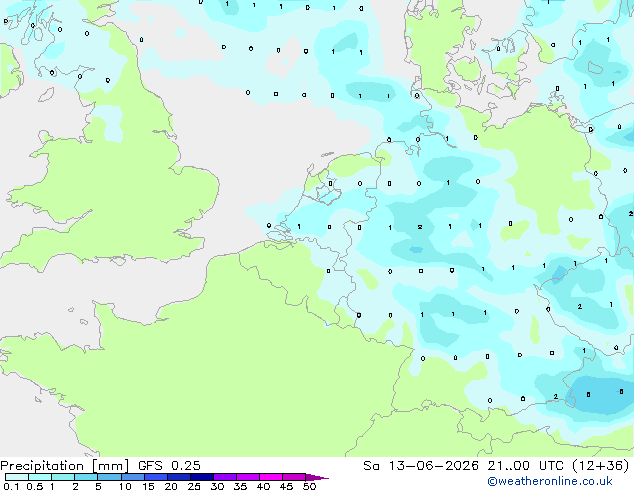The width and height of the screenshot is (634, 490).
Task: Pick the 25–30 mm dark navy legend swatch
Action: click(202, 477)
